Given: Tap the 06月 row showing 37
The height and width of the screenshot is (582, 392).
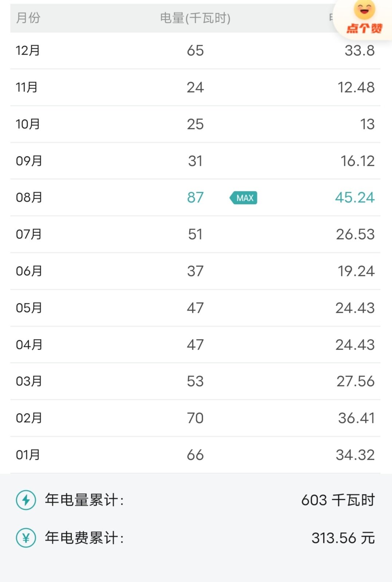Looking at the screenshot, I should click(x=195, y=271).
